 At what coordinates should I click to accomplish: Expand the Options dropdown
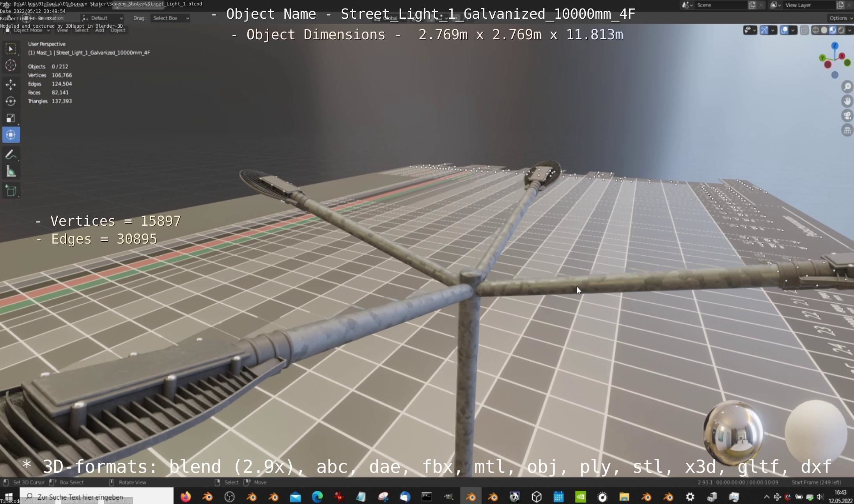[x=840, y=18]
